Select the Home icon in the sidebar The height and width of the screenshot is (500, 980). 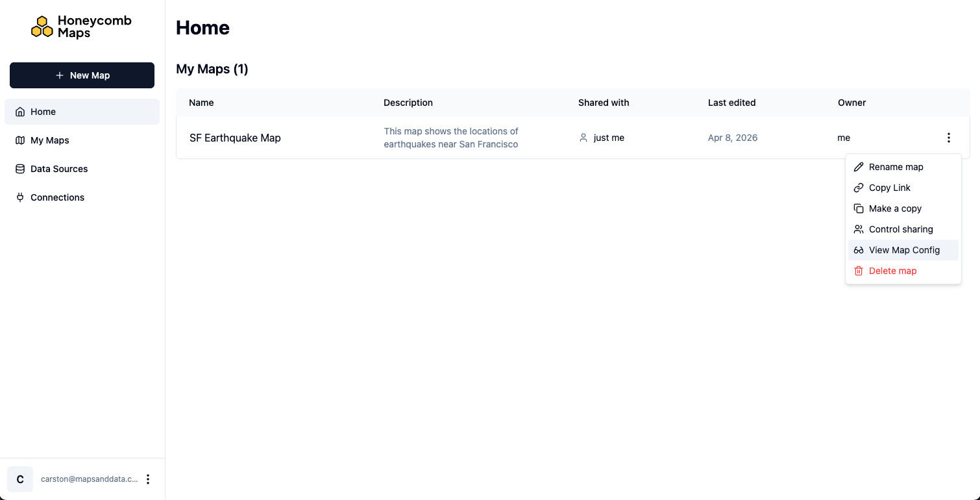[x=20, y=112]
